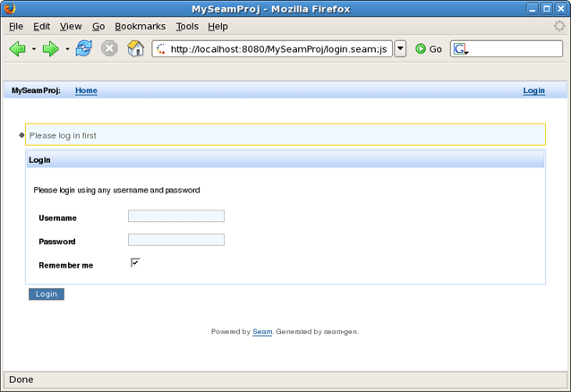Click the Forward arrow button
Screen dimensions: 571x392
[x=51, y=48]
